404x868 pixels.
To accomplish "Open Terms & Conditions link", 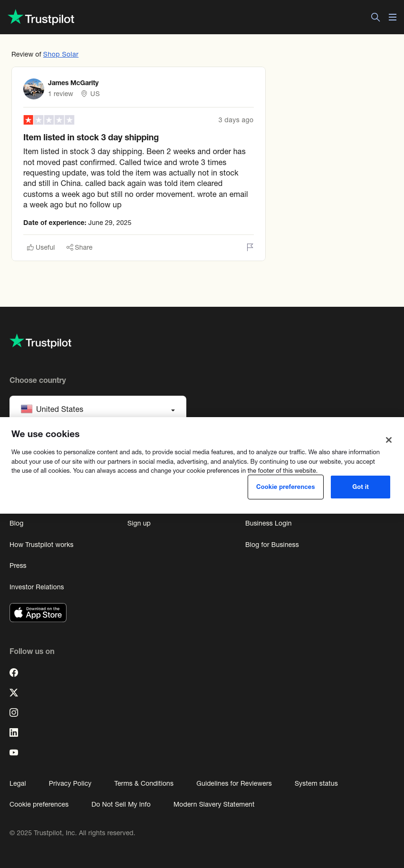I will pos(144,783).
